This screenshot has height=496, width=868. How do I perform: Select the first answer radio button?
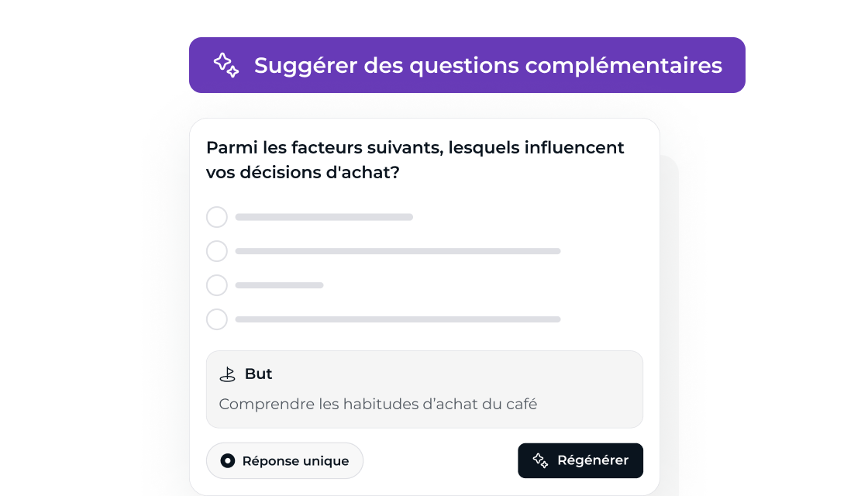(217, 217)
